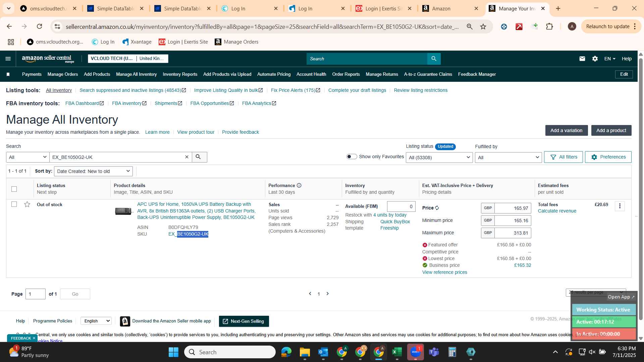This screenshot has height=362, width=644.
Task: Open Microsoft Teams from the taskbar
Action: [434, 352]
